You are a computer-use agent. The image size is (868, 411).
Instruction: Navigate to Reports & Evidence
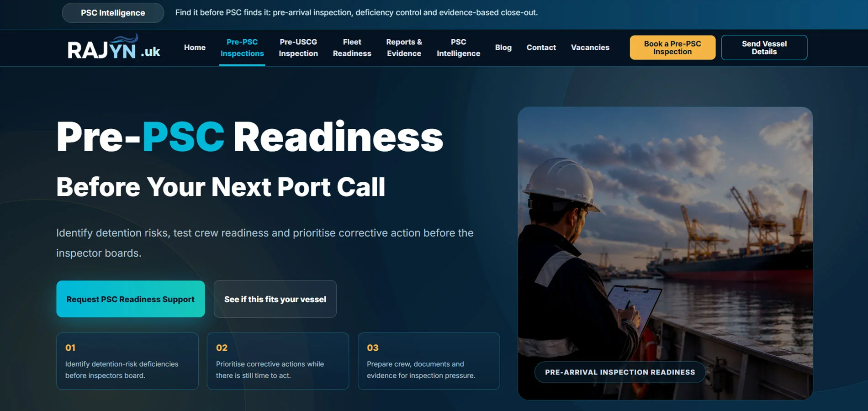click(404, 47)
